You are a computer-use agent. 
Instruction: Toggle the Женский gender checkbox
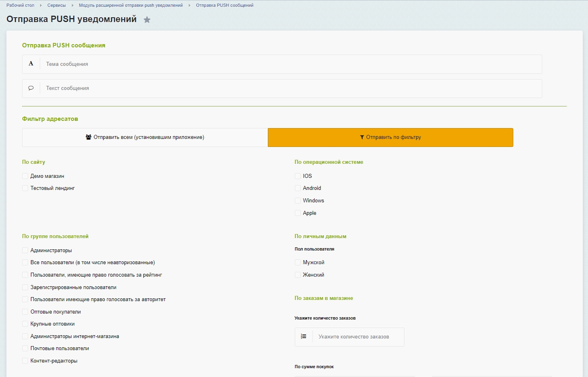pyautogui.click(x=298, y=275)
